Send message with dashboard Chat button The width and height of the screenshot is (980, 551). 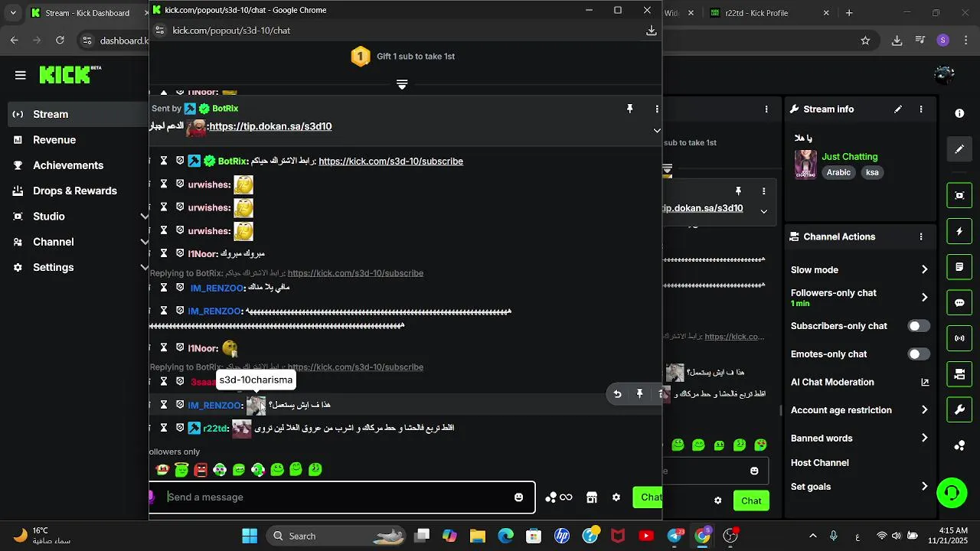click(x=751, y=501)
